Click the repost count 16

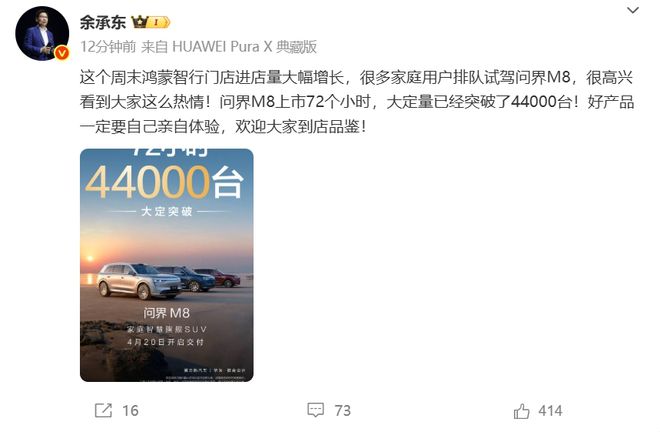130,411
